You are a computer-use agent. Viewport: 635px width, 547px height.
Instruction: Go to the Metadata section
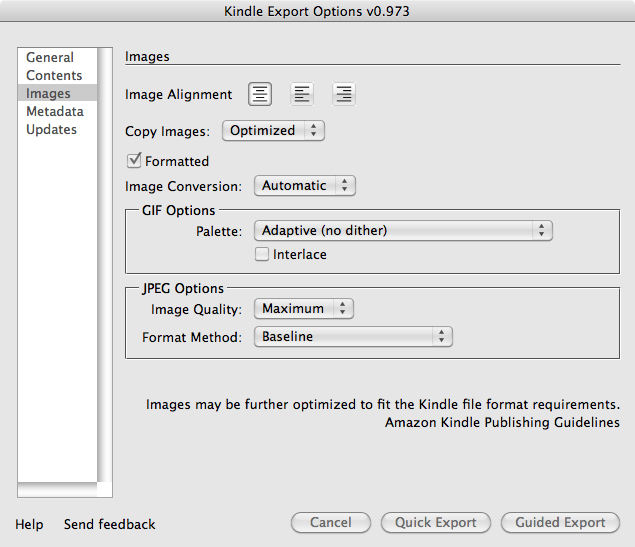coord(55,112)
